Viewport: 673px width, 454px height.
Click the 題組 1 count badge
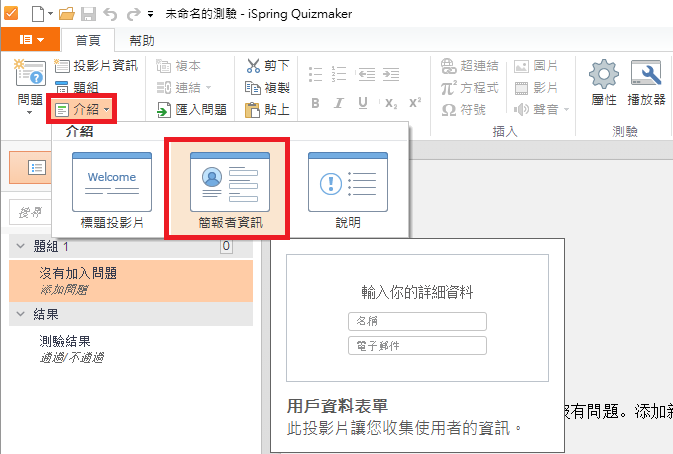point(226,246)
